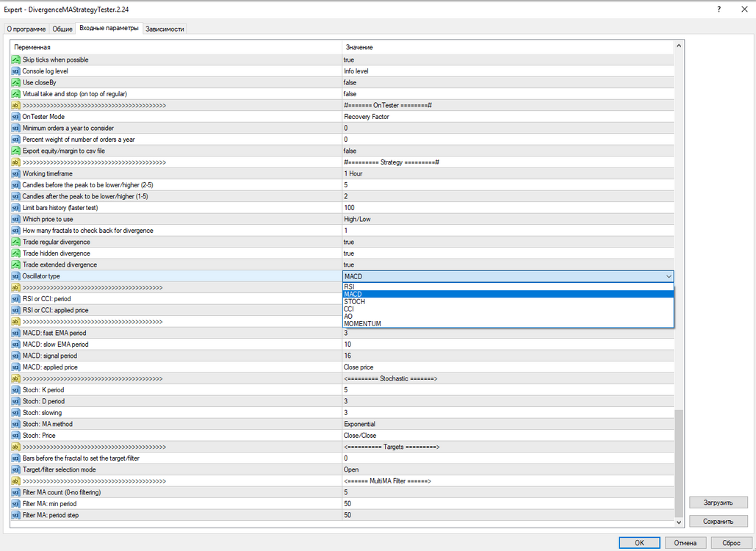The image size is (756, 551).
Task: Choose CCI in the oscillator dropdown list
Action: pos(508,309)
